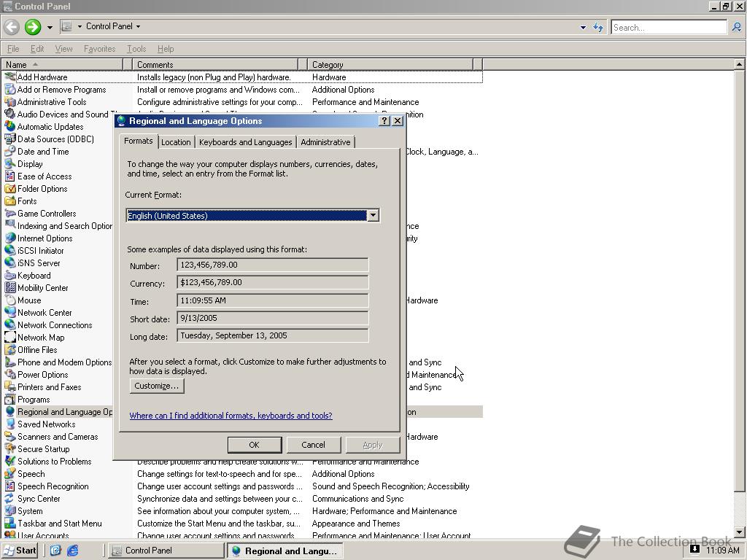Click OK in Regional and Language Options
Image resolution: width=747 pixels, height=560 pixels.
pos(255,445)
